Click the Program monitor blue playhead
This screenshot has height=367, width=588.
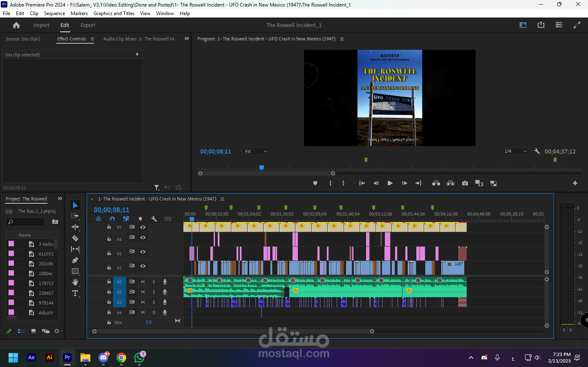(262, 167)
